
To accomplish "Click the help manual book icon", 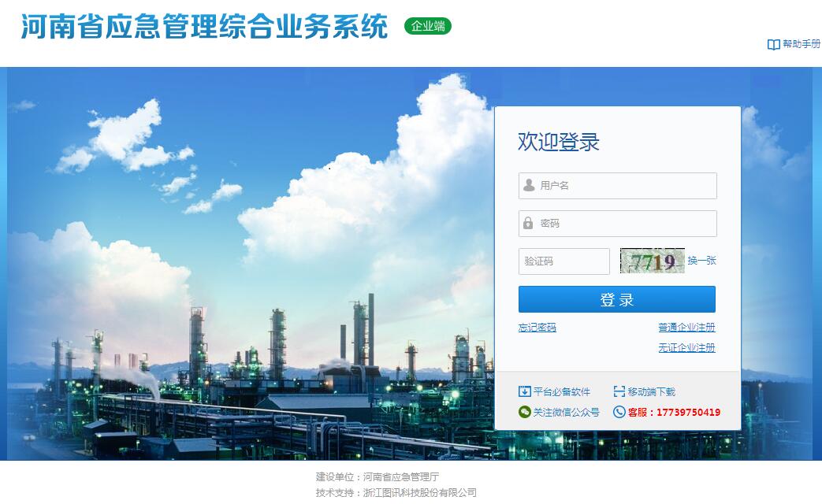I will pos(773,45).
